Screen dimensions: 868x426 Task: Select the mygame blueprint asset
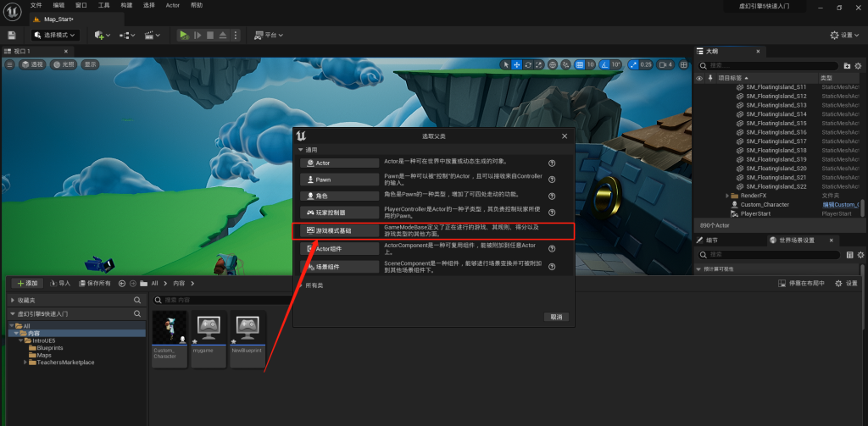pyautogui.click(x=209, y=339)
